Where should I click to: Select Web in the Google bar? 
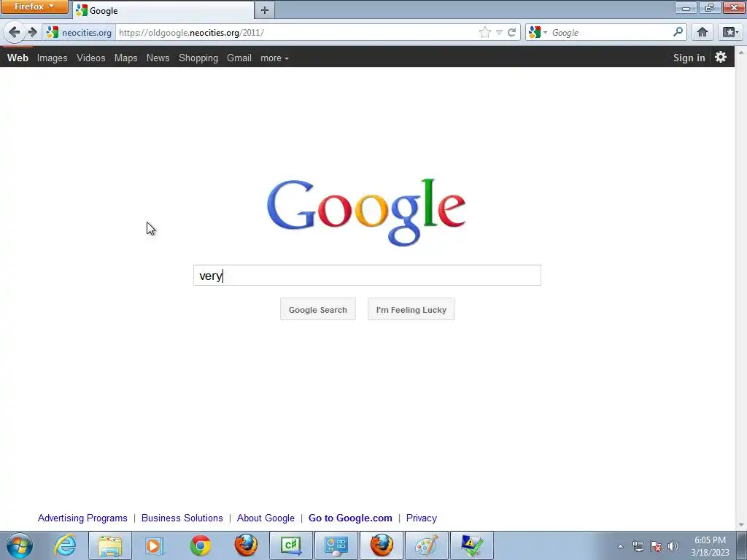[18, 58]
